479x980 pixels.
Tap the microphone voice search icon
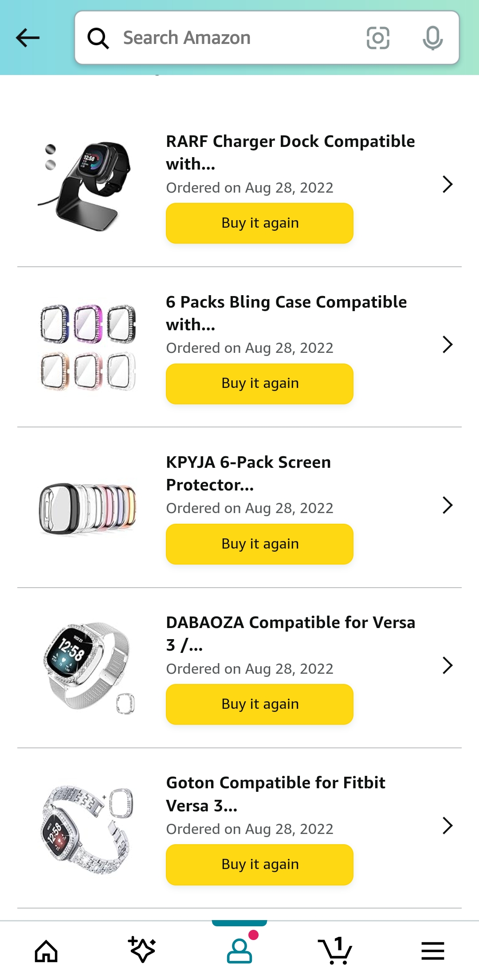pyautogui.click(x=432, y=38)
